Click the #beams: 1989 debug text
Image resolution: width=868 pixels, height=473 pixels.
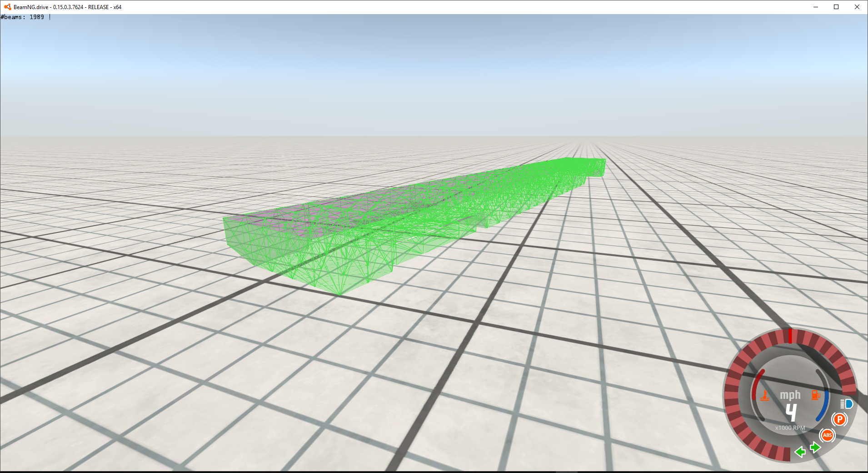pyautogui.click(x=22, y=17)
